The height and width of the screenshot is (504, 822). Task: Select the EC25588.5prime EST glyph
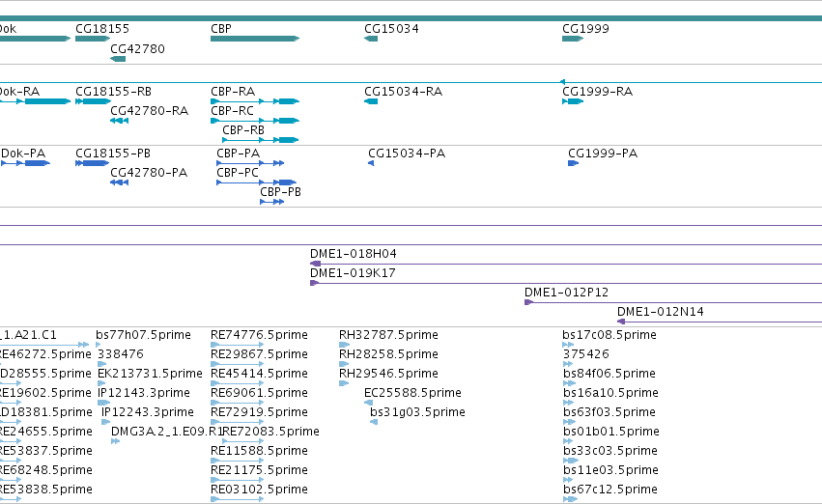point(368,403)
